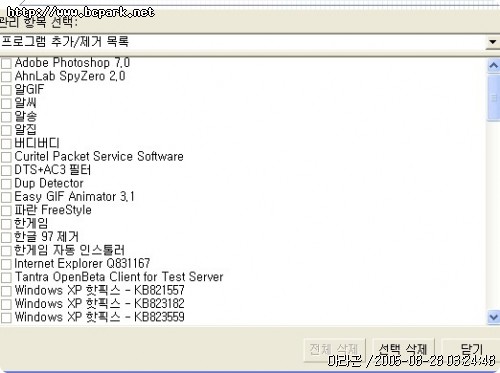Click the vertical scrollbar thumb
Screen dimensions: 500x373
494,98
